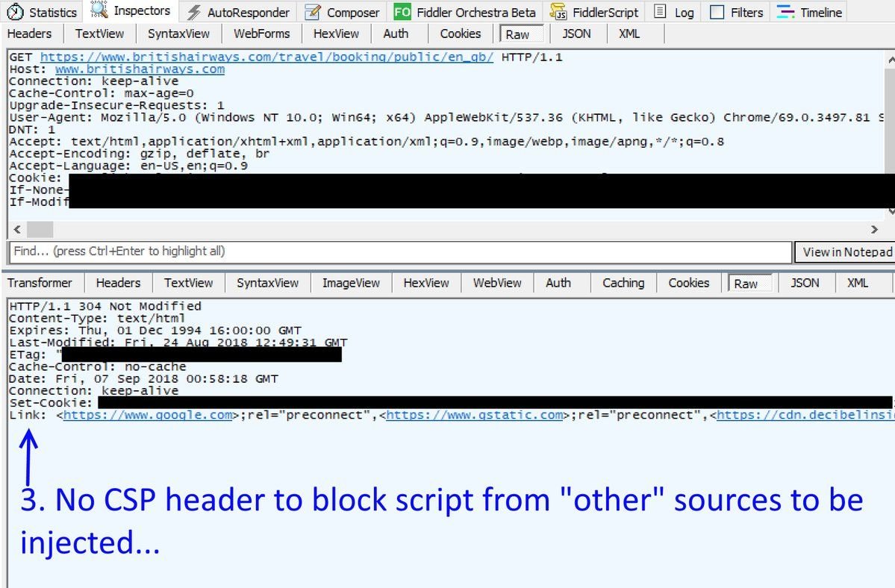895x588 pixels.
Task: Select request Auth inspector tab
Action: (396, 34)
